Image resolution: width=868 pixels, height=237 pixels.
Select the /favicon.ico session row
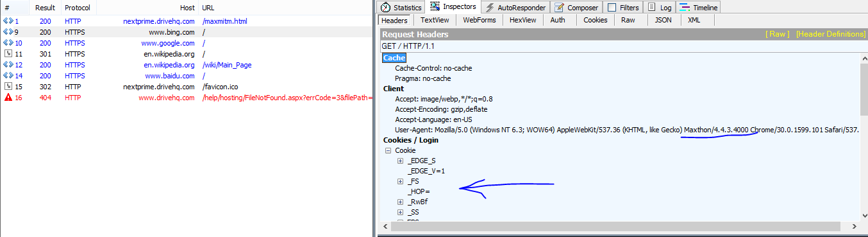(186, 87)
